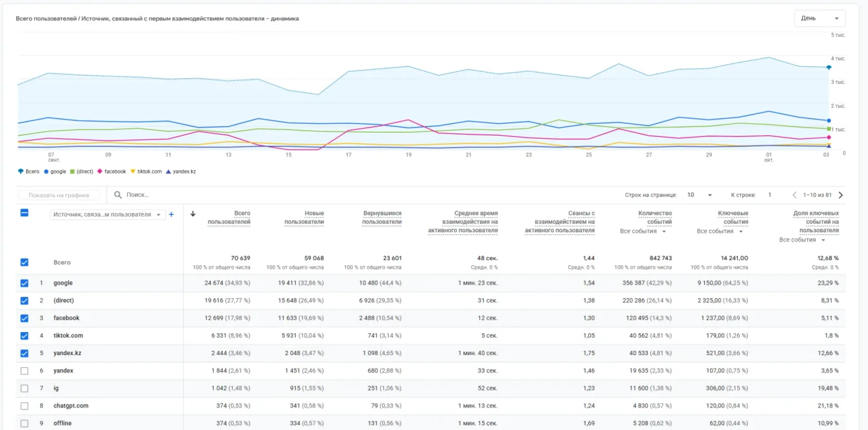Click the tiktok.com source name cell
This screenshot has height=430, width=868.
click(x=68, y=336)
